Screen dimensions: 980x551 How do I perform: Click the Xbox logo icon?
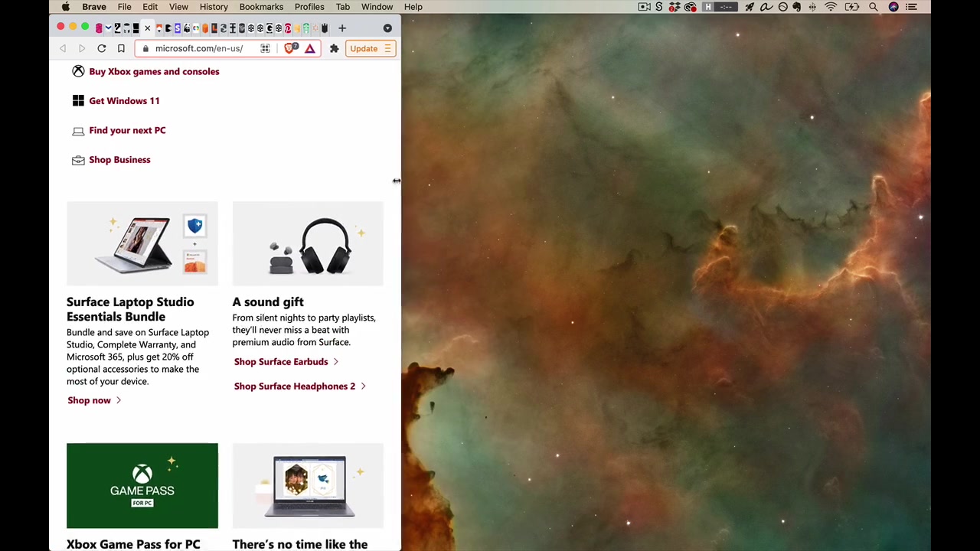click(78, 71)
